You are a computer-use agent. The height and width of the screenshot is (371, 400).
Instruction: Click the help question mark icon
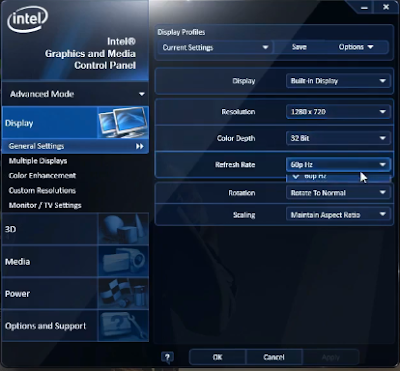click(x=167, y=357)
